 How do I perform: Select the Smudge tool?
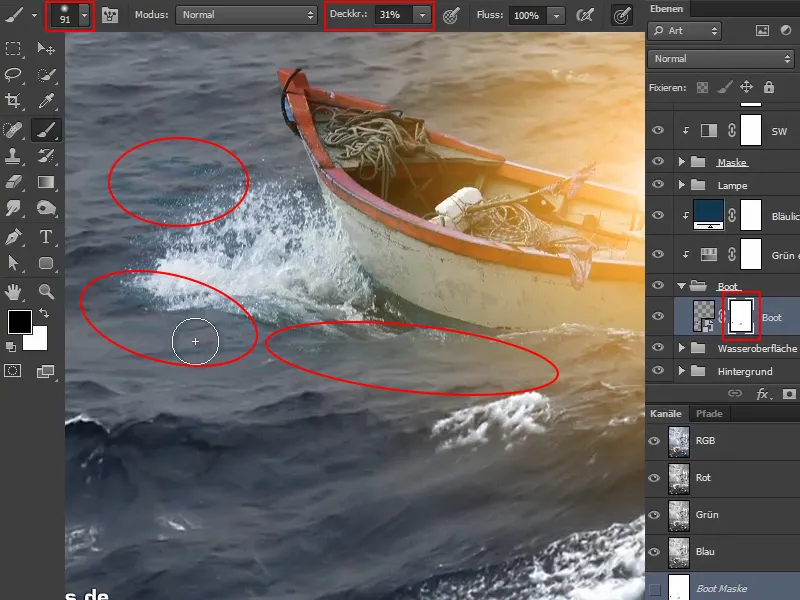point(13,208)
